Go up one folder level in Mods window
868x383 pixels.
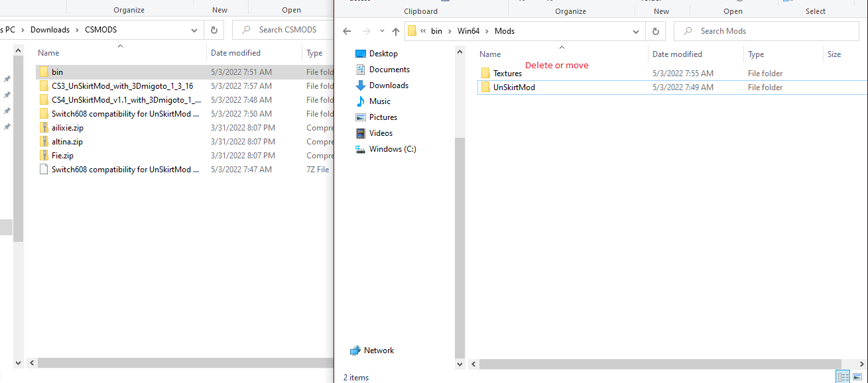click(x=396, y=31)
